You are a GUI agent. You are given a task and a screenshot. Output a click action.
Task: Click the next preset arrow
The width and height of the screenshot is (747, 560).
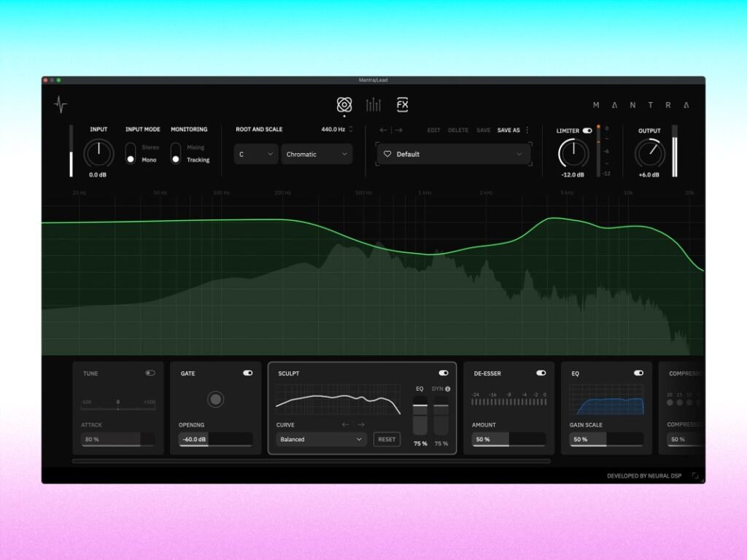tap(400, 130)
